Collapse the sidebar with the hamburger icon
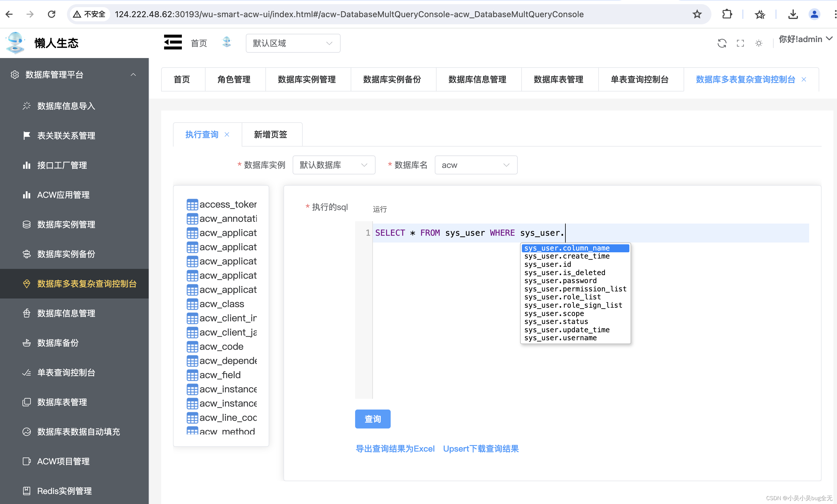Viewport: 837px width, 504px height. coord(173,42)
